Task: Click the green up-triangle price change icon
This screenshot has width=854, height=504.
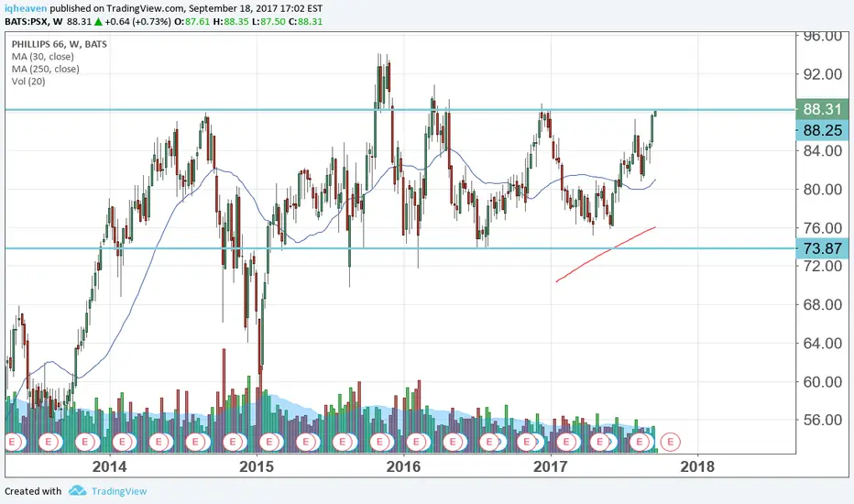Action: coord(98,22)
